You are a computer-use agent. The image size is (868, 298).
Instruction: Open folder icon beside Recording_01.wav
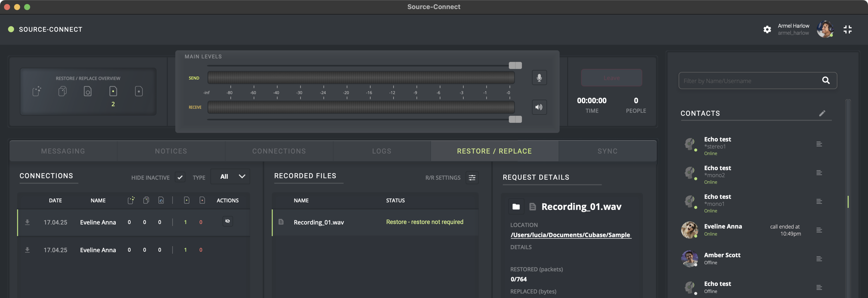516,207
